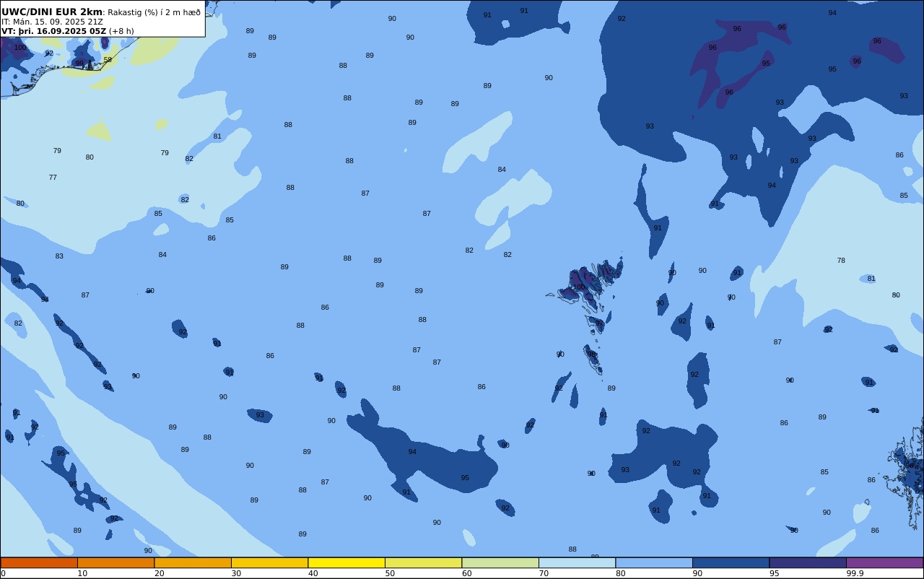Image resolution: width=924 pixels, height=579 pixels.
Task: Click the purple legend swatch above 99.9
Action: tap(884, 562)
